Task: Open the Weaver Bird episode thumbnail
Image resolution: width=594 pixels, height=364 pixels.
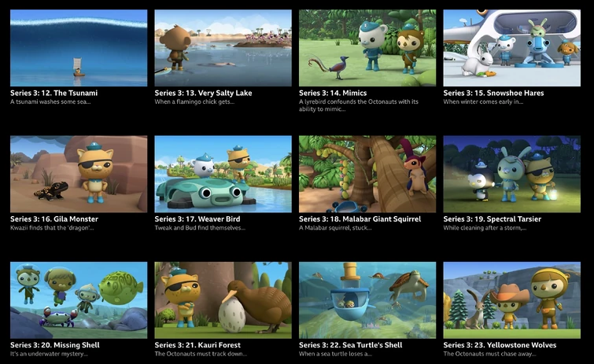Action: [223, 174]
